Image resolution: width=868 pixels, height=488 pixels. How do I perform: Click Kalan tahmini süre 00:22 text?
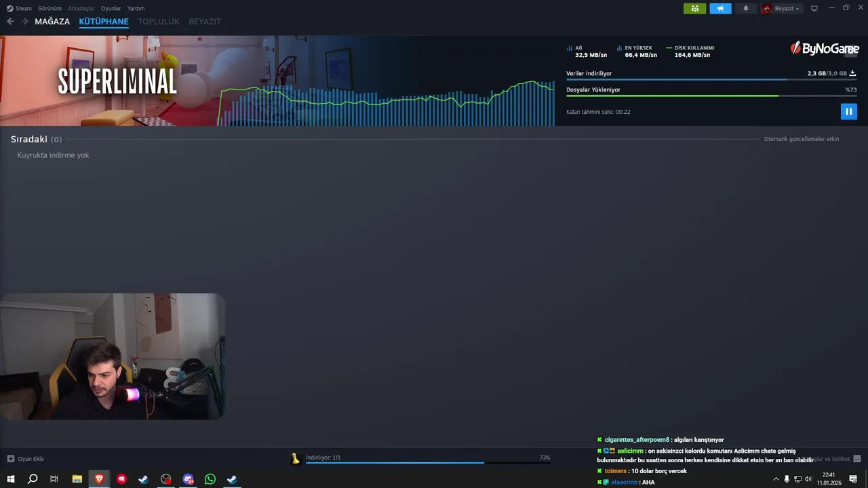pyautogui.click(x=598, y=112)
